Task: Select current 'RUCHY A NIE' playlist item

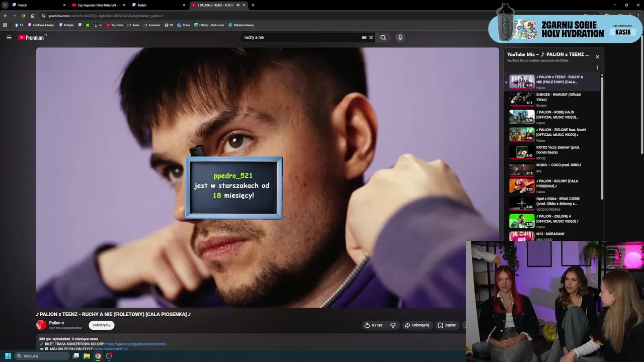Action: click(x=552, y=81)
